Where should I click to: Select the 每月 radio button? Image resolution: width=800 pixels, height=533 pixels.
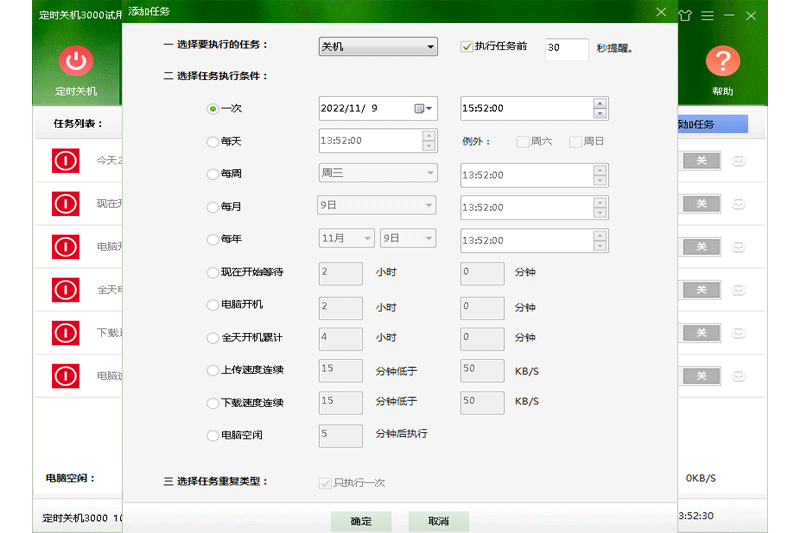click(x=213, y=207)
